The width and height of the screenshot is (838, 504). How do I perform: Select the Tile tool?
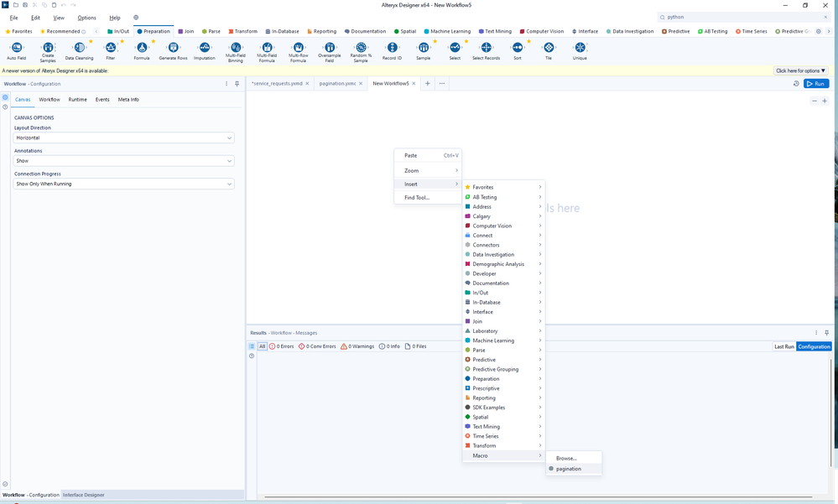coord(549,51)
